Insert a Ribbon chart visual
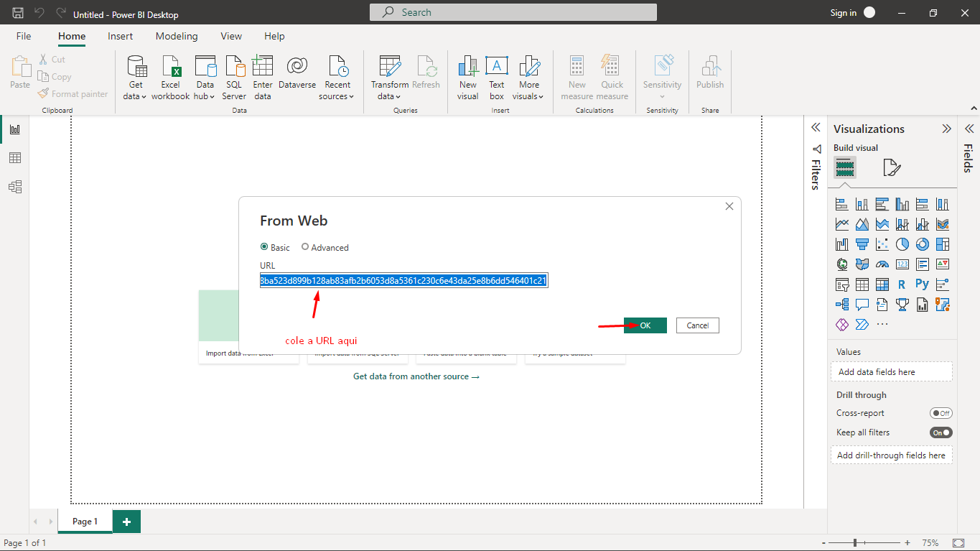980x551 pixels. (x=943, y=224)
